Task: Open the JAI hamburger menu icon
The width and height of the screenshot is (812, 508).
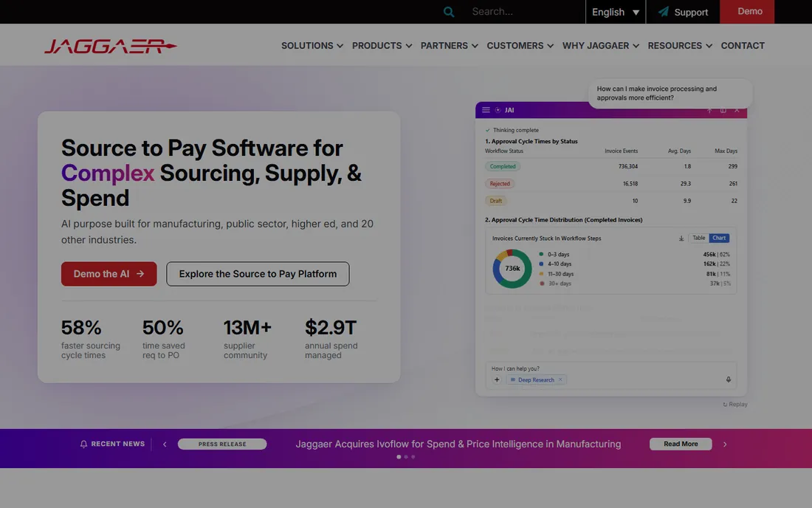Action: [x=486, y=110]
